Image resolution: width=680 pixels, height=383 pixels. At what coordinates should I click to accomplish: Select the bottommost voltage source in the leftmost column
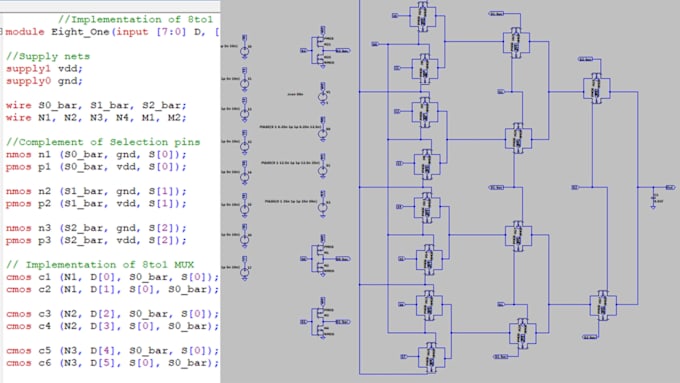245,269
